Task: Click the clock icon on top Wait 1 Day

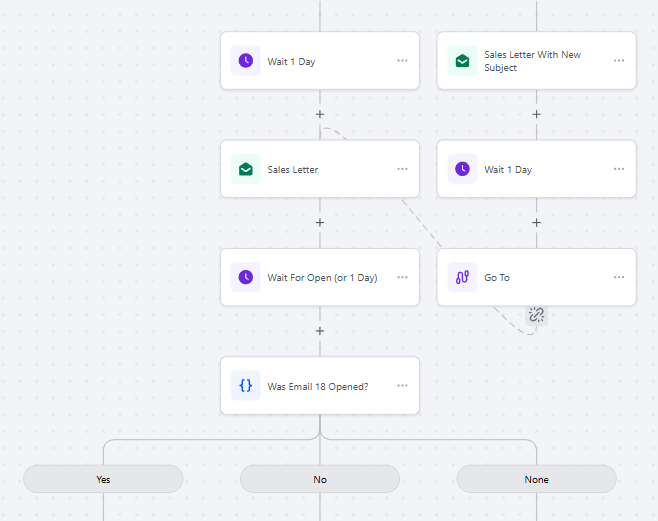Action: click(246, 61)
